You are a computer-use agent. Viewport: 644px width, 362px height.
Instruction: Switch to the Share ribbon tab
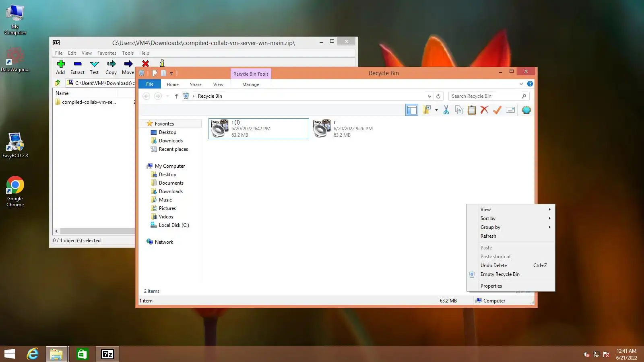pyautogui.click(x=196, y=84)
